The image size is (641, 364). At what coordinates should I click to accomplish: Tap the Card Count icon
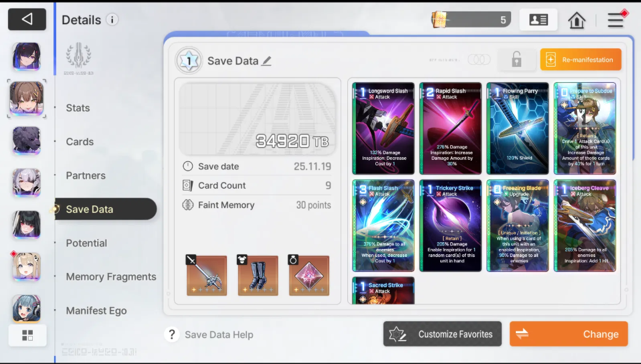187,185
